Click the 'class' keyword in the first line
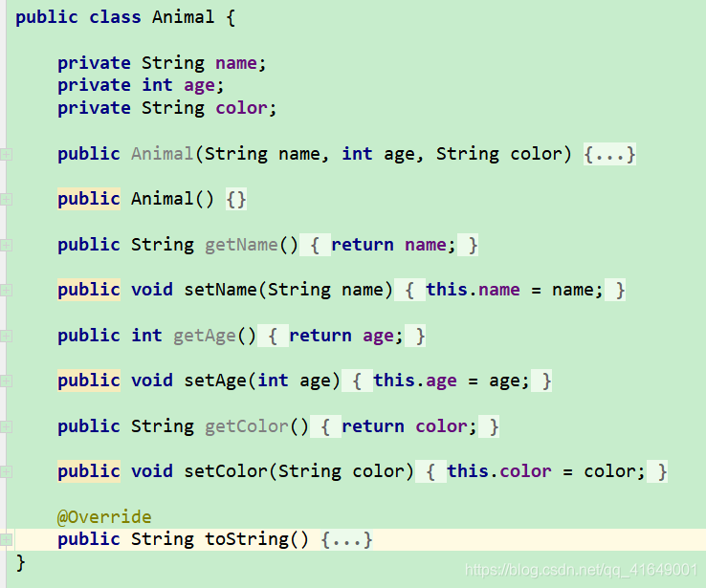 [x=115, y=17]
